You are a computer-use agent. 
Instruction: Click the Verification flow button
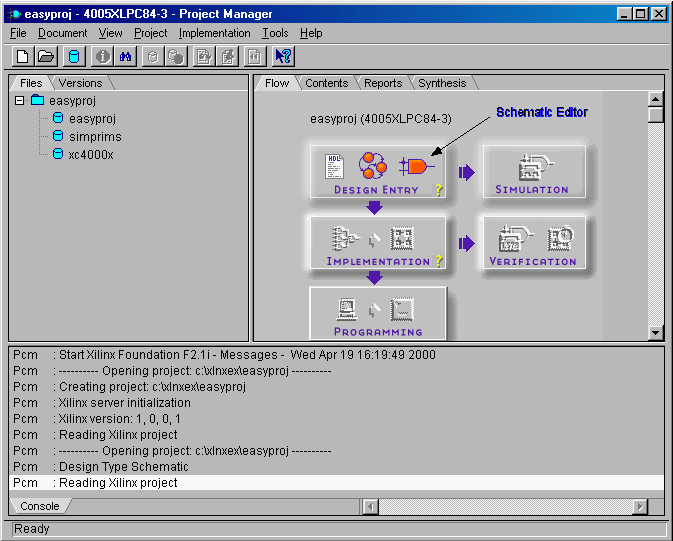[532, 243]
